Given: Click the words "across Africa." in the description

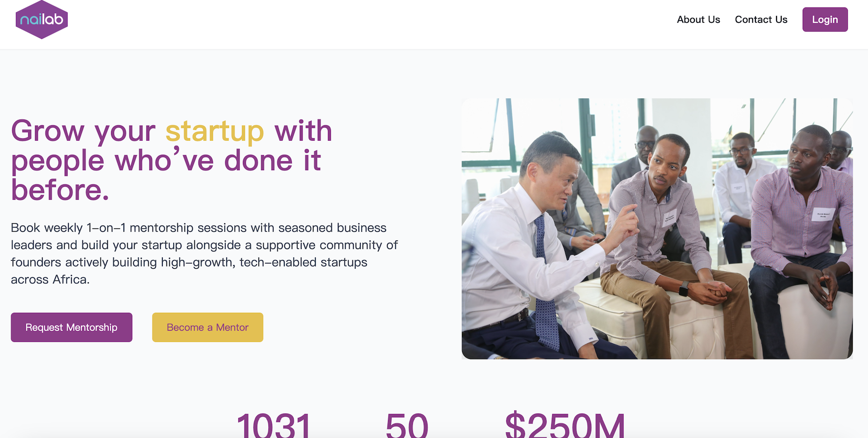Looking at the screenshot, I should pos(50,279).
